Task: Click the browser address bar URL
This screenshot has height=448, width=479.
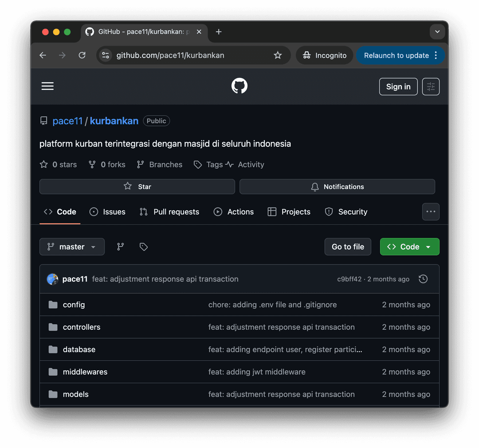Action: click(x=170, y=55)
